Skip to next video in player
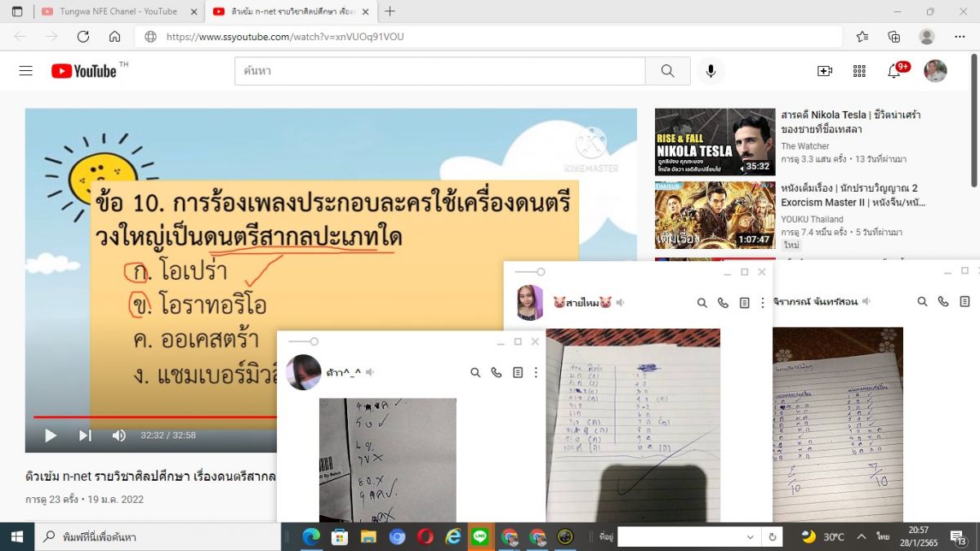This screenshot has width=980, height=551. click(85, 435)
